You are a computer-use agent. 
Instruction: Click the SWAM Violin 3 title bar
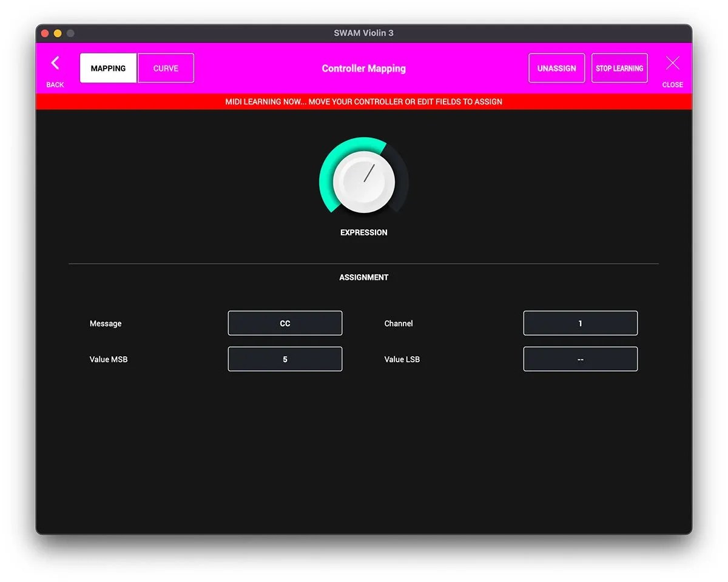[x=364, y=33]
